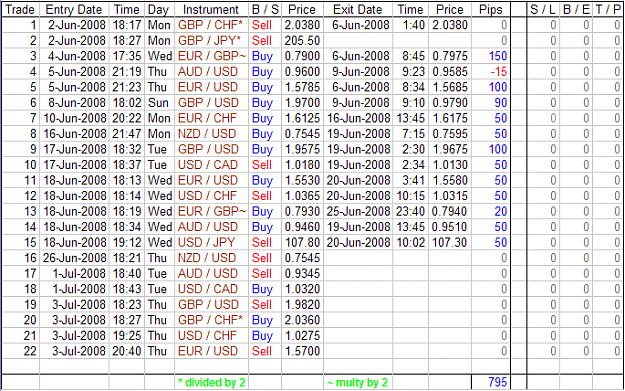Select pips value 150 in trade 3

pos(498,56)
